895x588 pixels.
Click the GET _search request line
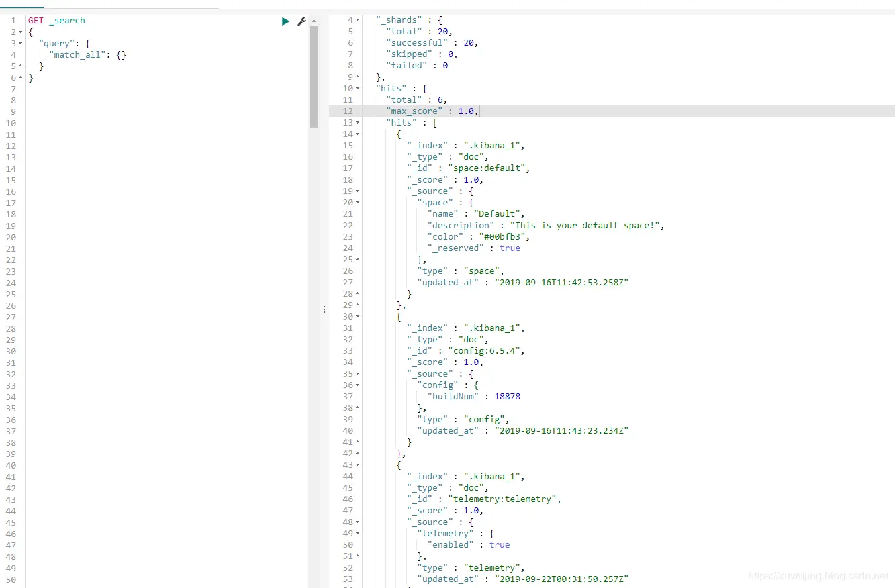[56, 21]
